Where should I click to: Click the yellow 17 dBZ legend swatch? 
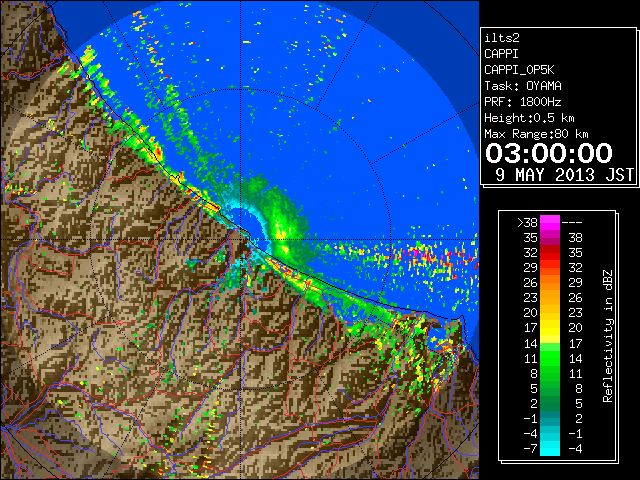550,328
